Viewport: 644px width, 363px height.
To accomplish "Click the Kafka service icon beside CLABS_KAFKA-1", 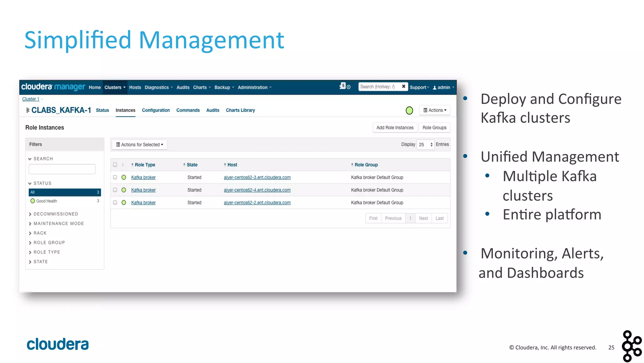I will (x=28, y=110).
